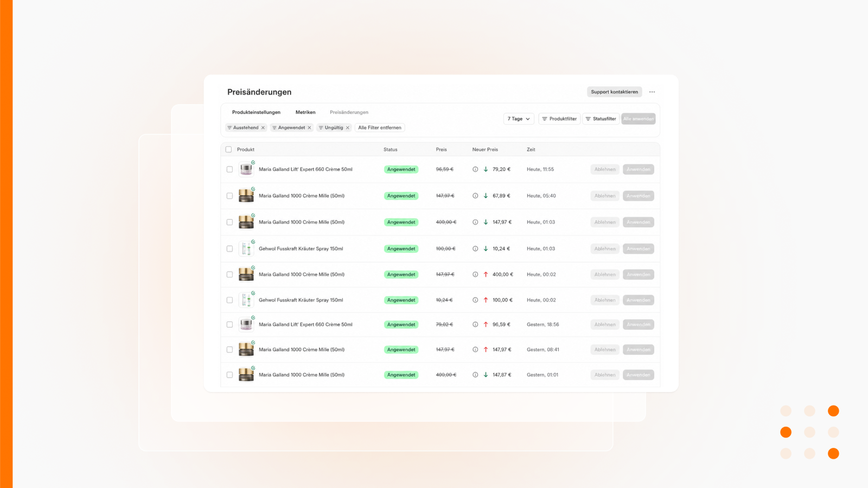
Task: Click the down arrow beside 147,87 €
Action: pos(486,375)
